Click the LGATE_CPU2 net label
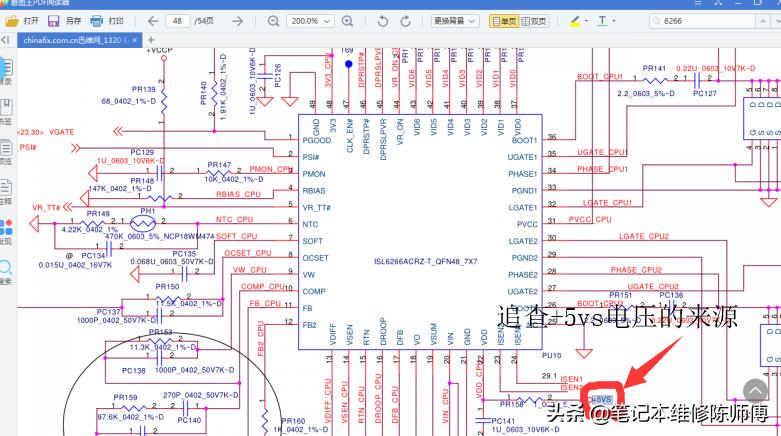This screenshot has height=436, width=781. 644,236
